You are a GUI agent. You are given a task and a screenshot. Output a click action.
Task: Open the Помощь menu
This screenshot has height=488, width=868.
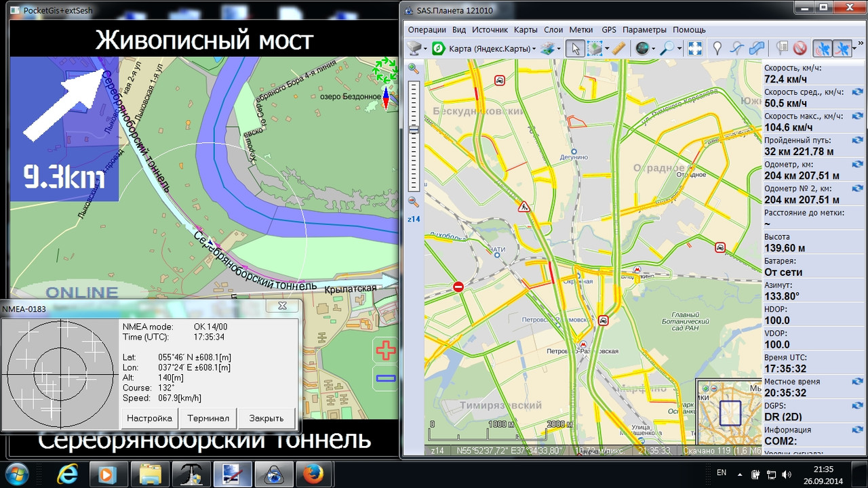click(689, 30)
